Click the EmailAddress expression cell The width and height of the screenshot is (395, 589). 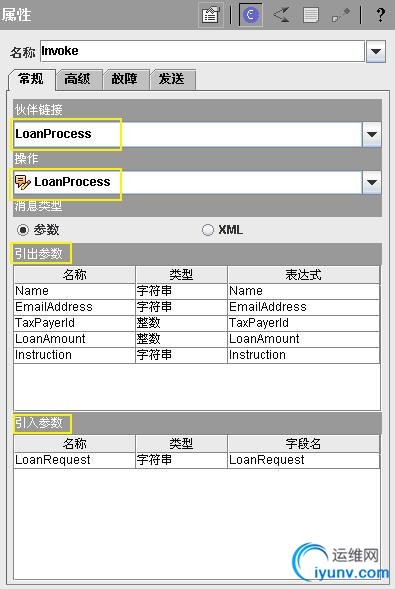tap(303, 307)
